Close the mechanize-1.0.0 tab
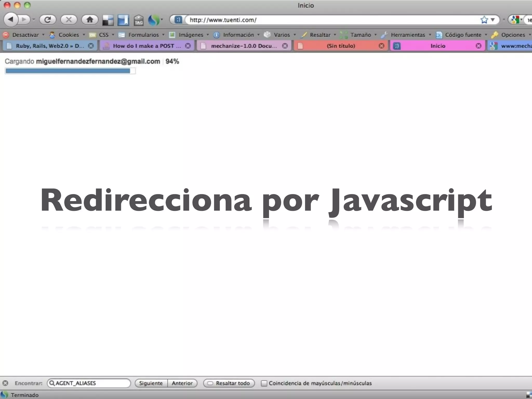 [x=285, y=46]
